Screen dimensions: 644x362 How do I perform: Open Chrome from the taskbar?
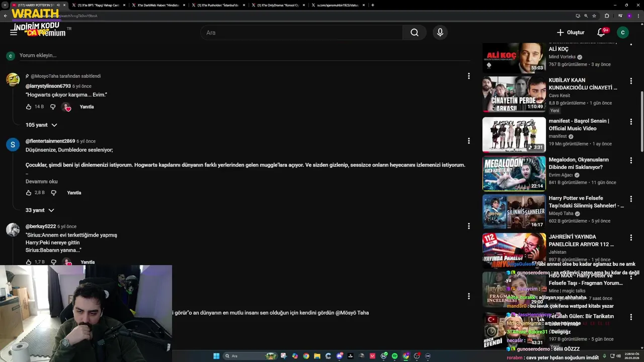pyautogui.click(x=306, y=356)
